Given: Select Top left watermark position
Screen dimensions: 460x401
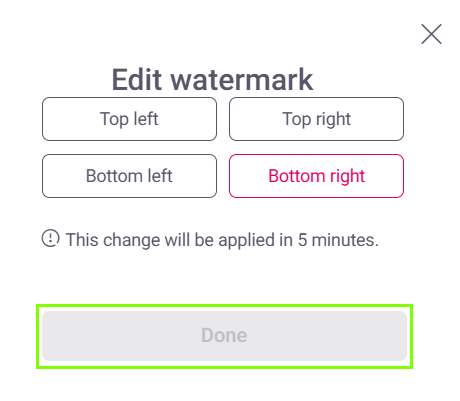Looking at the screenshot, I should click(x=129, y=119).
